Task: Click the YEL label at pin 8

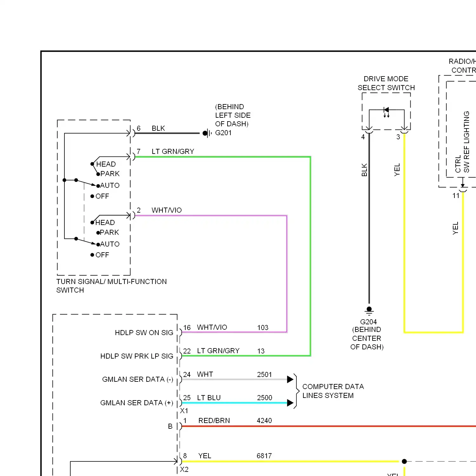Action: coord(205,456)
